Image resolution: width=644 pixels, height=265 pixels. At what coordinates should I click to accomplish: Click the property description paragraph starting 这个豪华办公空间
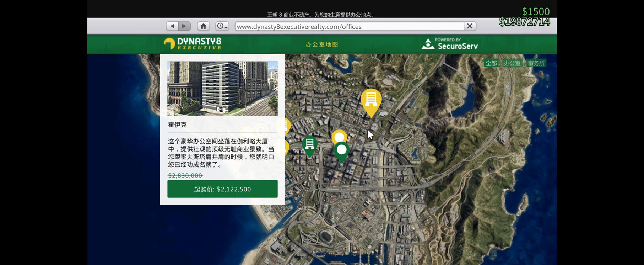tap(221, 153)
